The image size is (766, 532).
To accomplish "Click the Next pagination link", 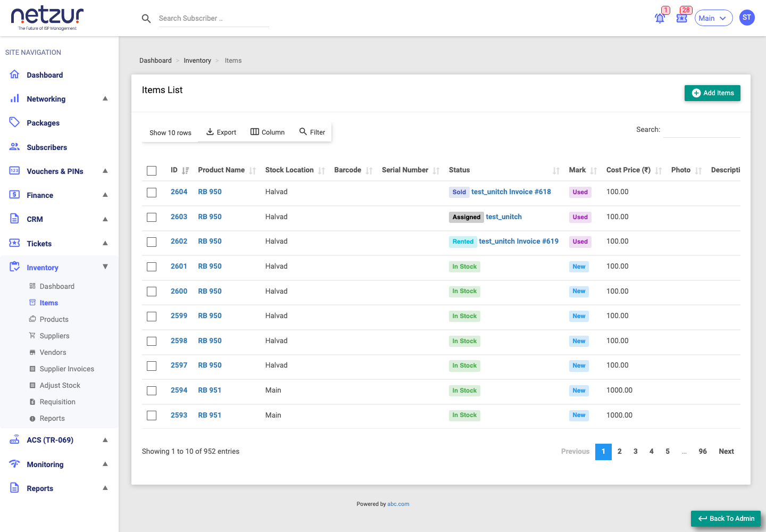I will 726,451.
